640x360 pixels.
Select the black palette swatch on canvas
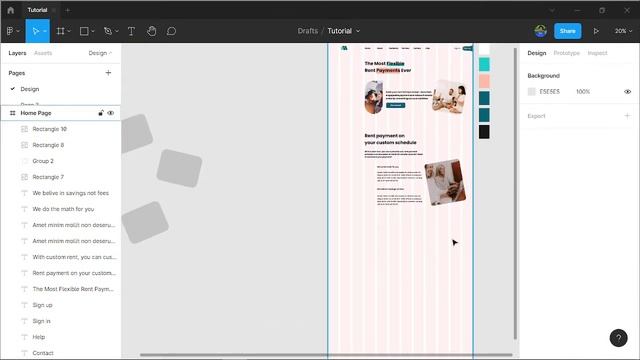(x=484, y=132)
